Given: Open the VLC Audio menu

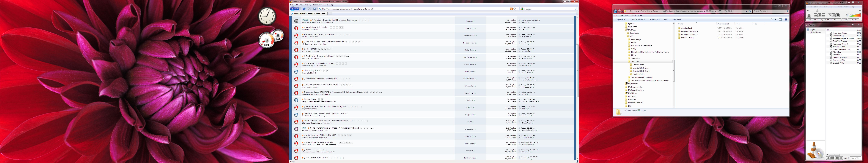Looking at the screenshot, I should click(826, 7).
